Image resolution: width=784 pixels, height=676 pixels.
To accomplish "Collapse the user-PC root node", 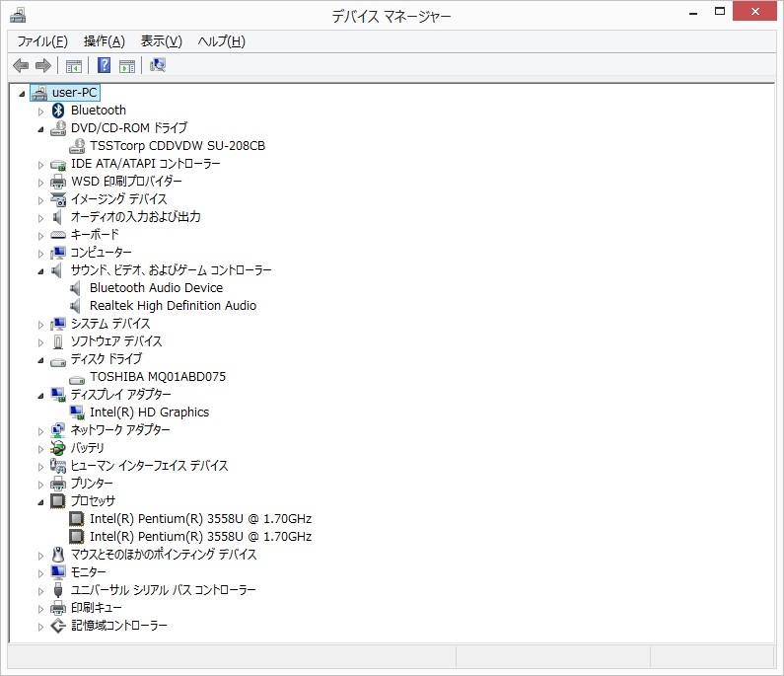I will point(22,93).
